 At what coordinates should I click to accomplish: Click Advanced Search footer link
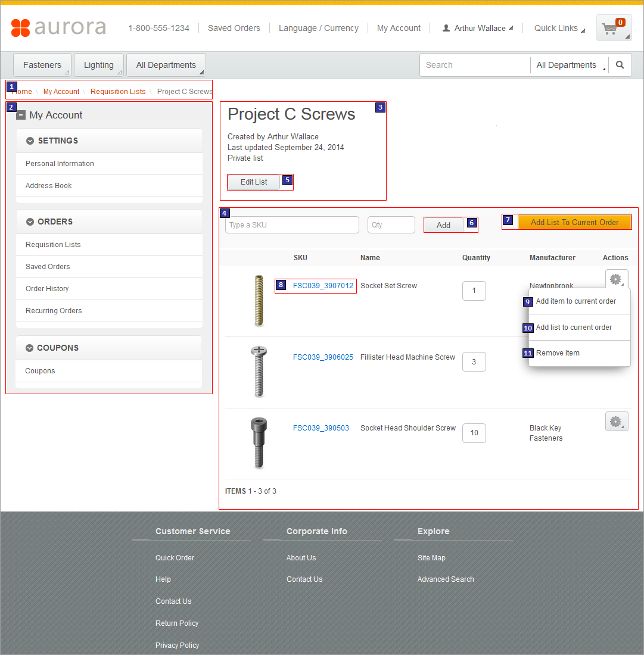(446, 579)
